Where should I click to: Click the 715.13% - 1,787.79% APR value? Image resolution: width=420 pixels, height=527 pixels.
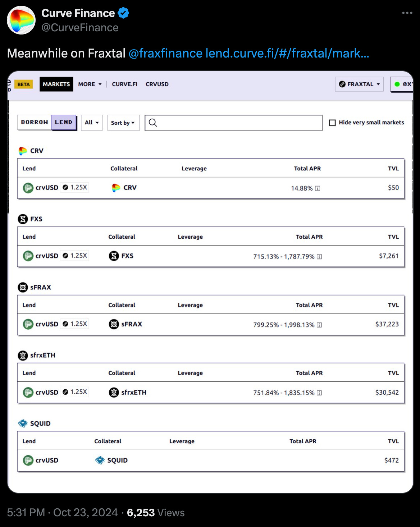click(x=284, y=257)
